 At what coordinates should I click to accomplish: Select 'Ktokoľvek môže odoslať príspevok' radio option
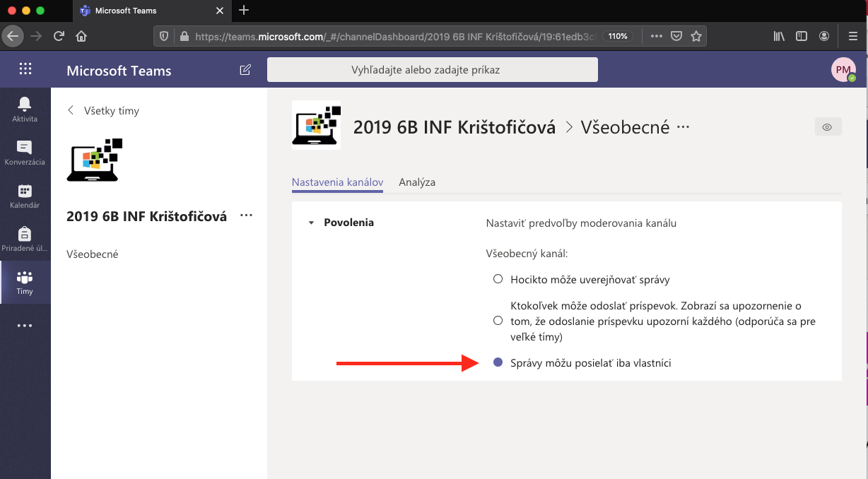[498, 321]
